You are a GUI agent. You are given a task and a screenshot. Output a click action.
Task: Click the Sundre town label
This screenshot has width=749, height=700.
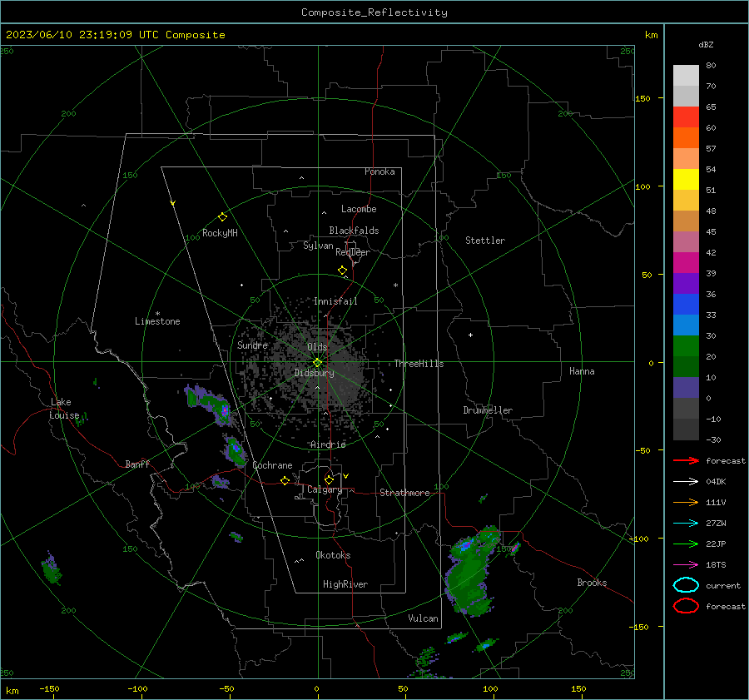point(252,345)
